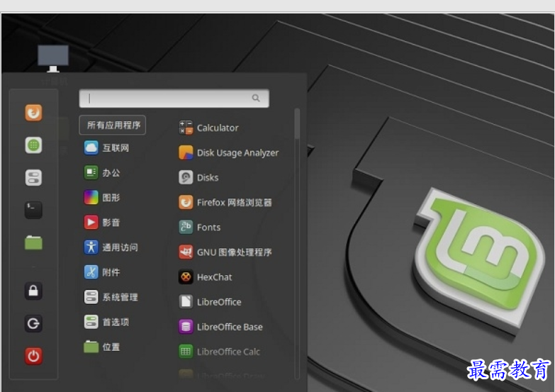Launch Terminal from the favorites sidebar
The height and width of the screenshot is (392, 555).
(33, 210)
